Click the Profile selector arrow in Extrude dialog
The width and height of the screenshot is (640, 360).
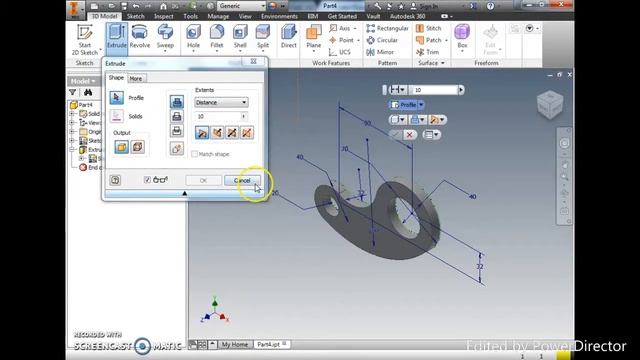coord(116,98)
